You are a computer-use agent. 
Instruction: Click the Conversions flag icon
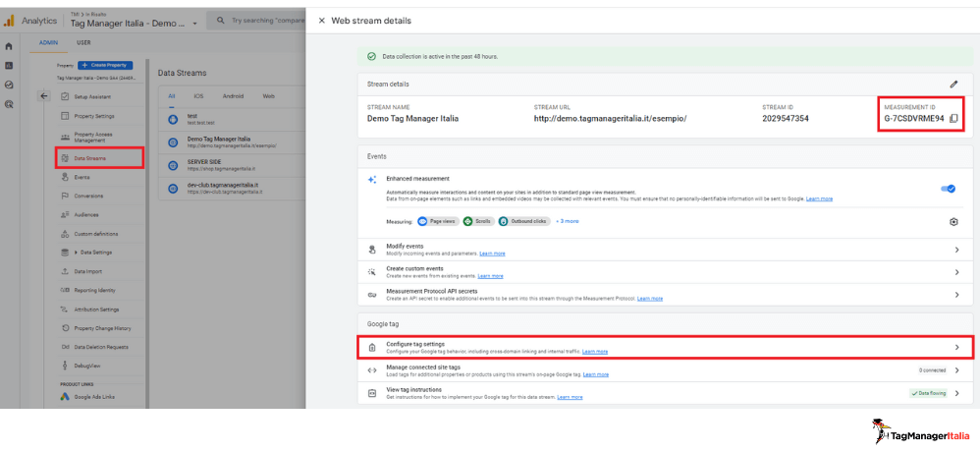(x=65, y=196)
